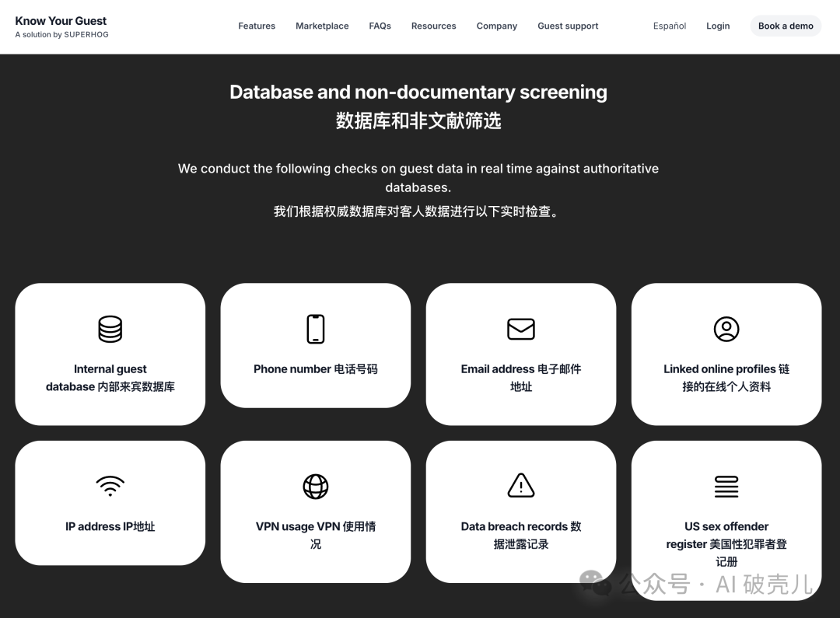Select the Internal guest database card text
Screen dimensions: 840x618
110,378
